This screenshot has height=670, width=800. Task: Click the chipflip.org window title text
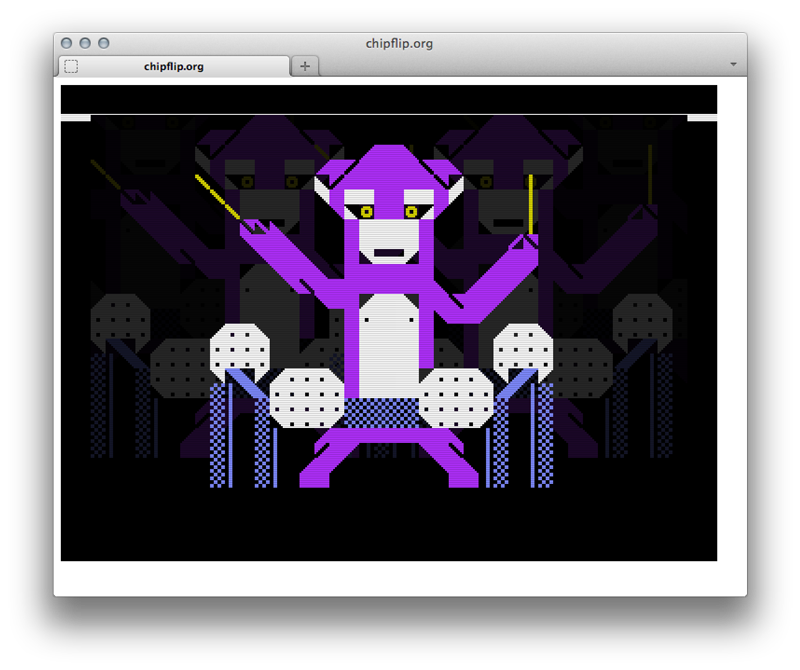pyautogui.click(x=400, y=43)
